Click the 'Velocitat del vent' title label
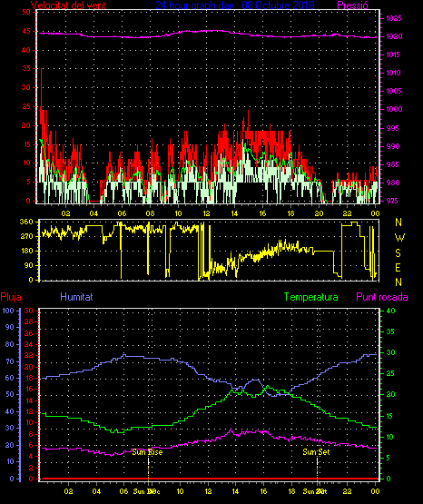 tap(68, 5)
